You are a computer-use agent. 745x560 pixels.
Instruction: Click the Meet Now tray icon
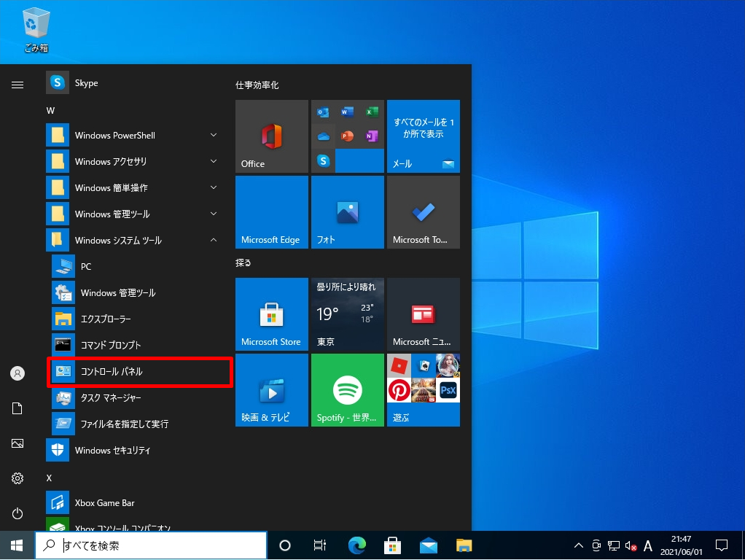(x=597, y=545)
